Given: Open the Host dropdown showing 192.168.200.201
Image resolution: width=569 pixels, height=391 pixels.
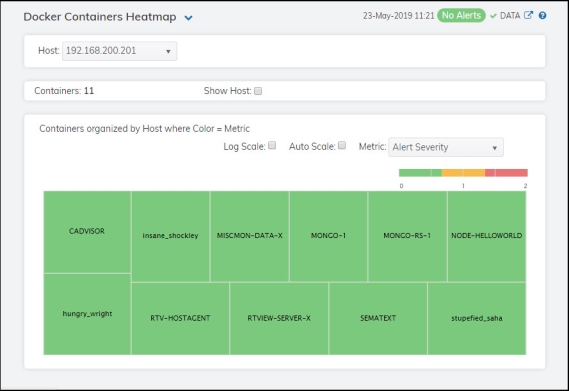Looking at the screenshot, I should point(119,51).
